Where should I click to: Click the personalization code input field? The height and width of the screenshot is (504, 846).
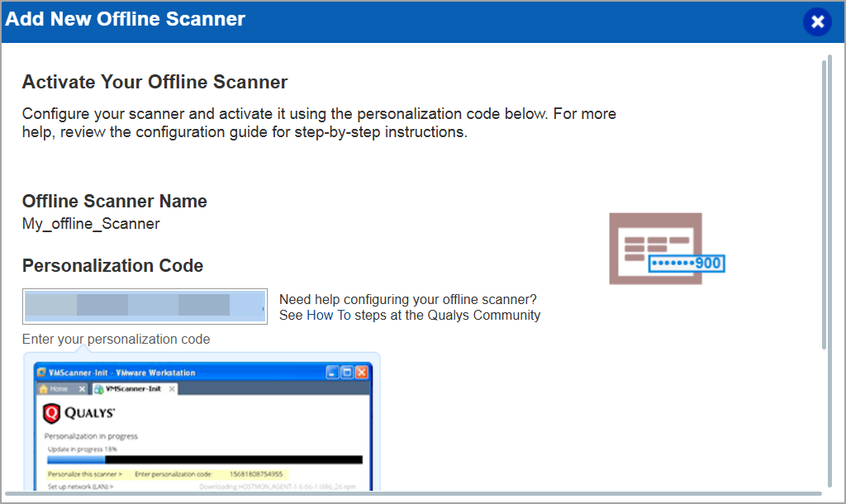pos(145,306)
